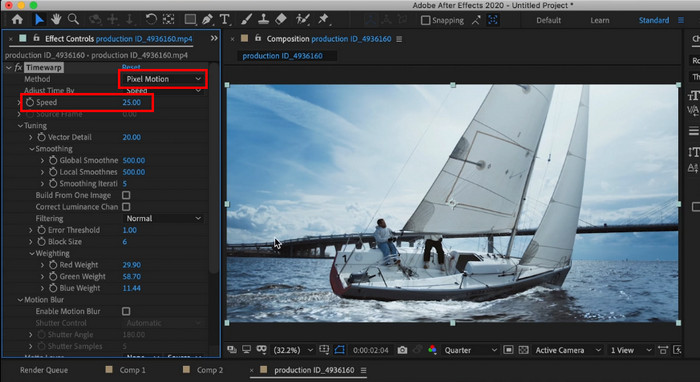Open the Method dropdown showing Pixel Motion
700x382 pixels.
(163, 79)
